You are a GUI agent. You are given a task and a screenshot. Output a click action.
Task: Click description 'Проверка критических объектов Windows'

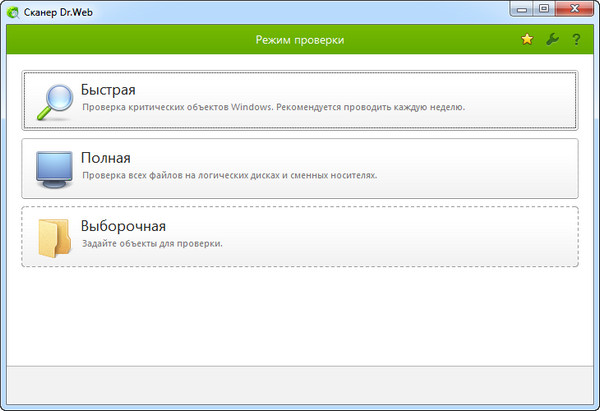[178, 107]
